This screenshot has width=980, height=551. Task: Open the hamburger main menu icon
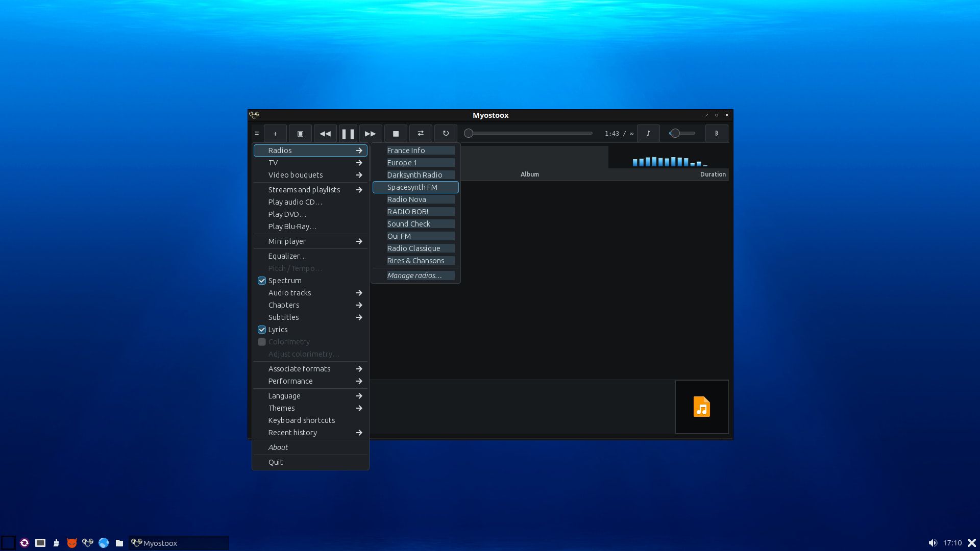pos(257,134)
